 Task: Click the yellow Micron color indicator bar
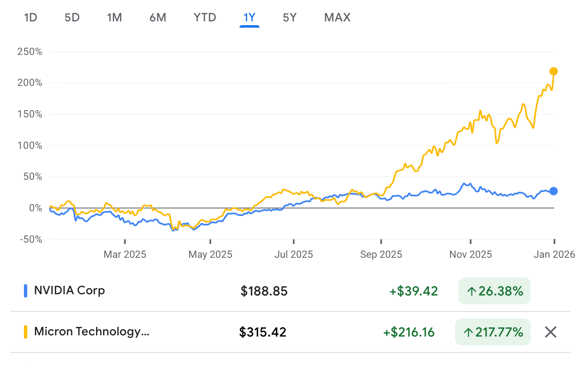point(26,332)
